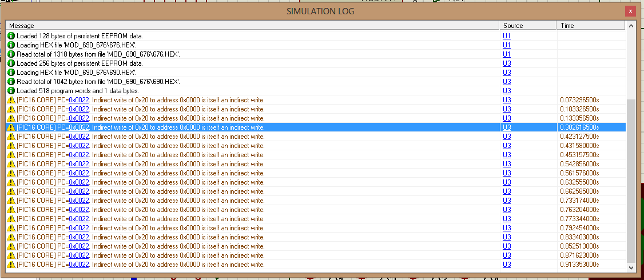The image size is (644, 280).
Task: Open U3 source link in the 0.833403000s row
Action: 507,237
